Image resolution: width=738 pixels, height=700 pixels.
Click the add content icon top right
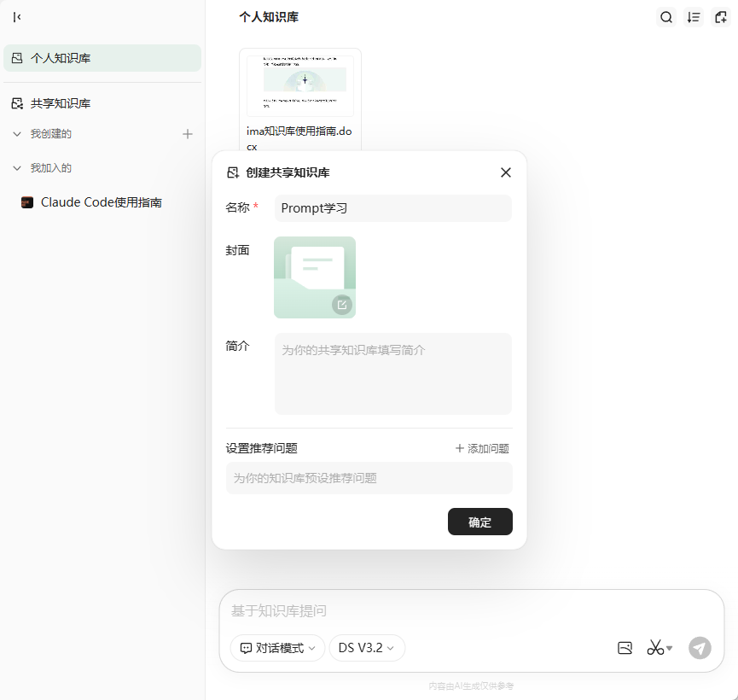coord(720,17)
